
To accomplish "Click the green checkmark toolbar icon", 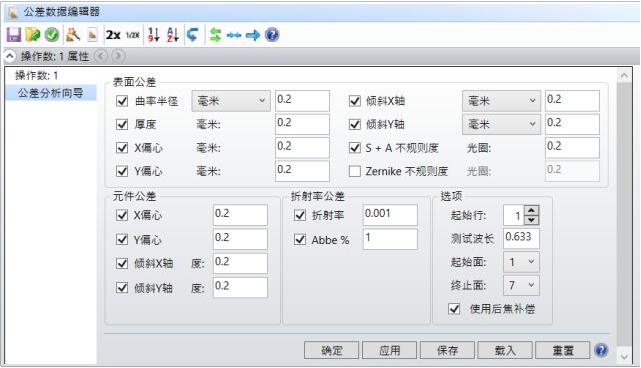I will 52,35.
